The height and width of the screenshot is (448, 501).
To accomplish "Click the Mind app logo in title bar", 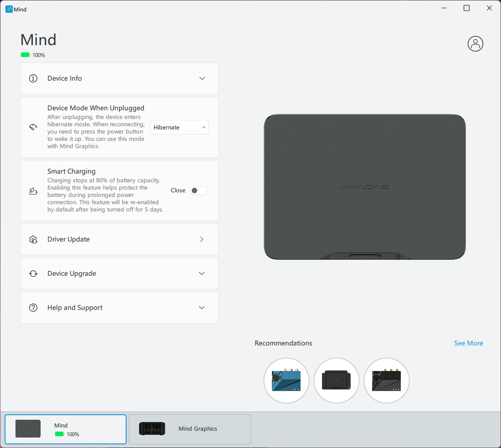I will tap(9, 9).
